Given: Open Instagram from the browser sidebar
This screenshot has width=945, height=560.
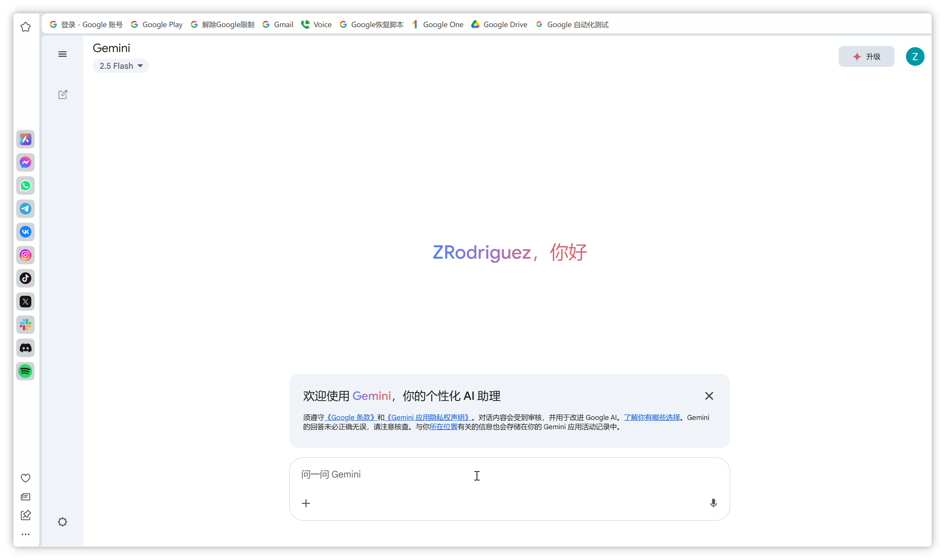Looking at the screenshot, I should click(25, 255).
